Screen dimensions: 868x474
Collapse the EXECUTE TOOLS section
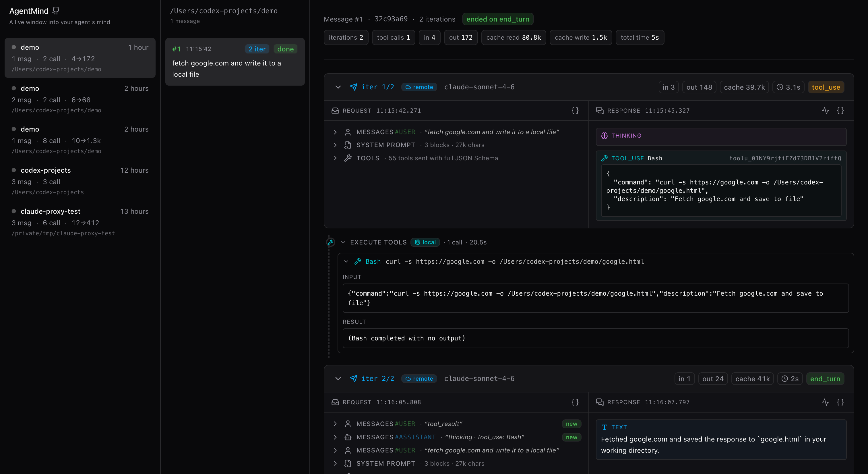pos(343,242)
